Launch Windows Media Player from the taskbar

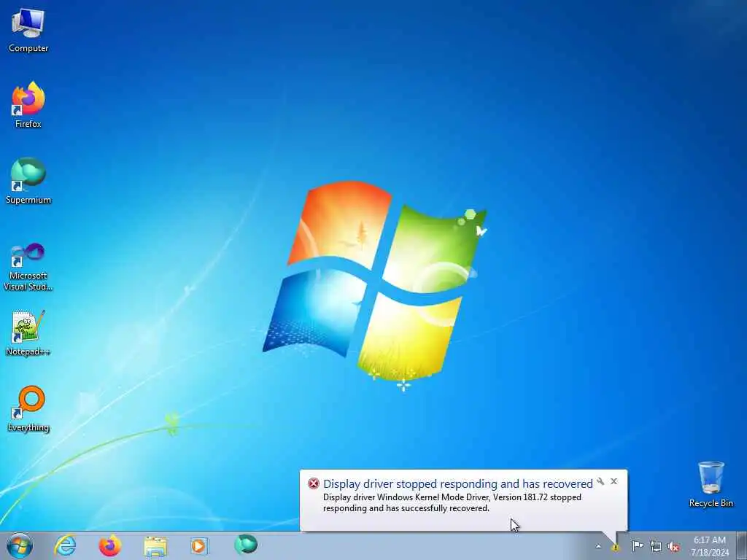coord(198,545)
